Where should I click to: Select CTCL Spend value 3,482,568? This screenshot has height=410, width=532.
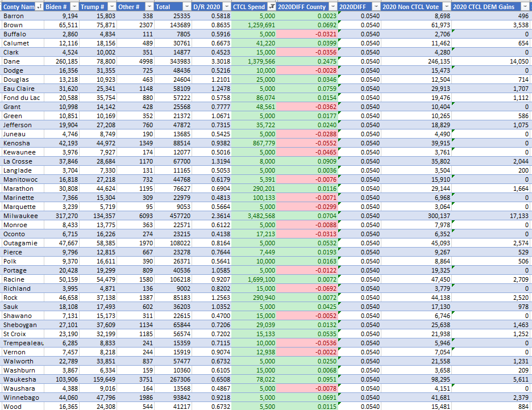point(254,216)
